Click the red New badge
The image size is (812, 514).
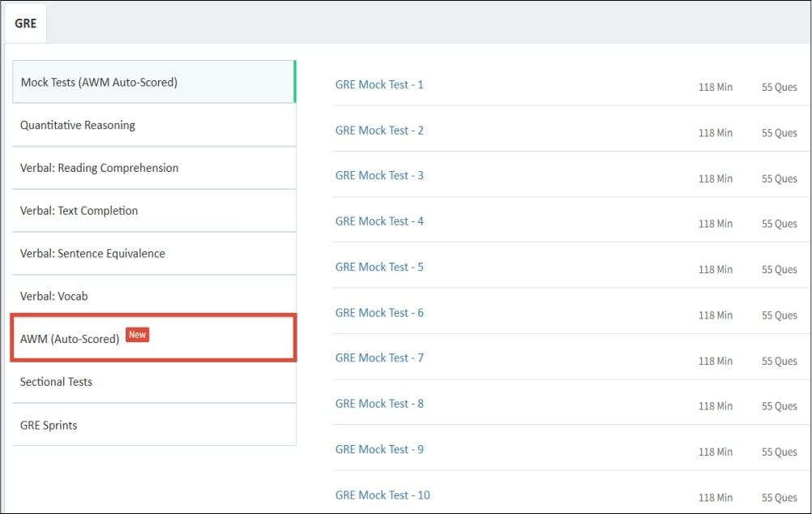pyautogui.click(x=138, y=336)
